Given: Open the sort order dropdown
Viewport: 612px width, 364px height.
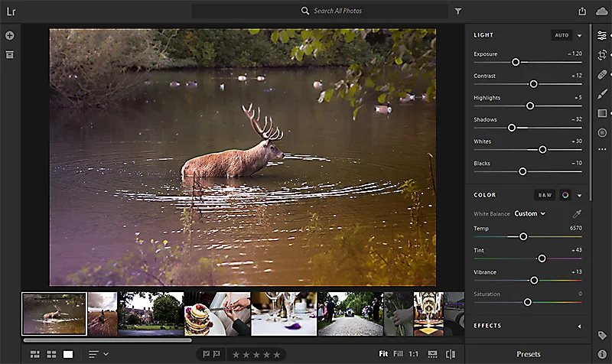Looking at the screenshot, I should [x=98, y=354].
